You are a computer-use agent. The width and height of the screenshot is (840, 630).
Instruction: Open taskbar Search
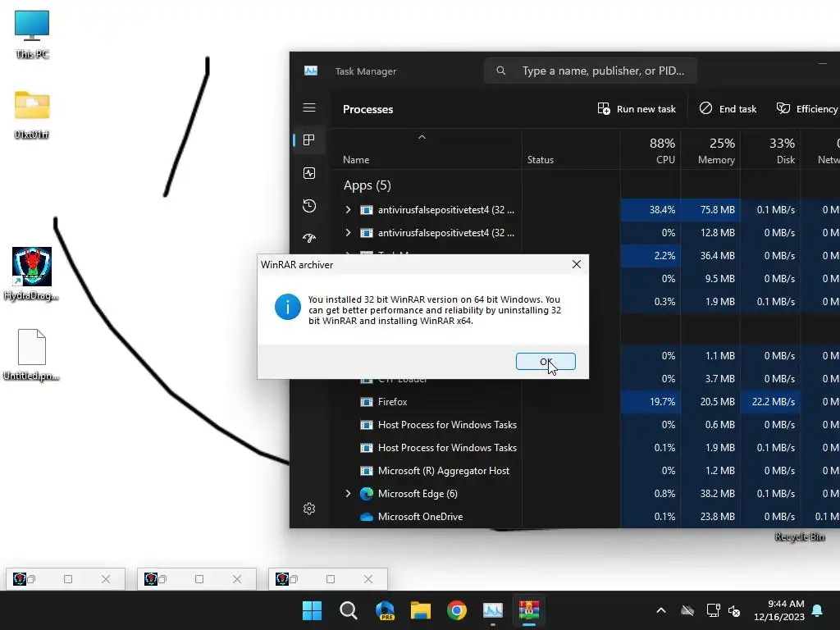point(348,610)
